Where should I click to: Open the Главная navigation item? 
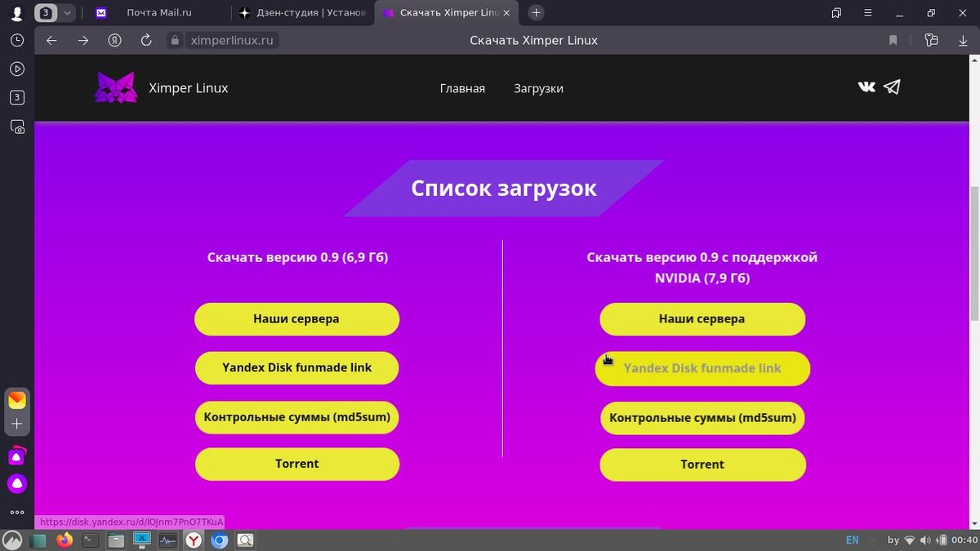(x=462, y=88)
